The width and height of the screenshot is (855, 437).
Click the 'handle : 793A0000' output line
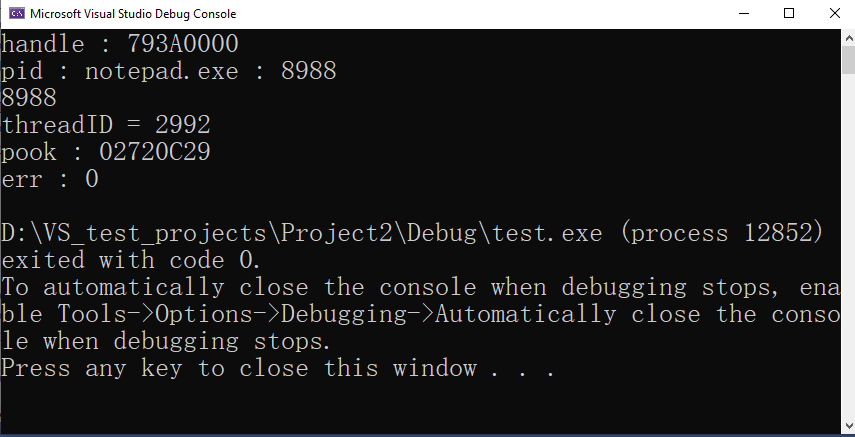point(120,44)
